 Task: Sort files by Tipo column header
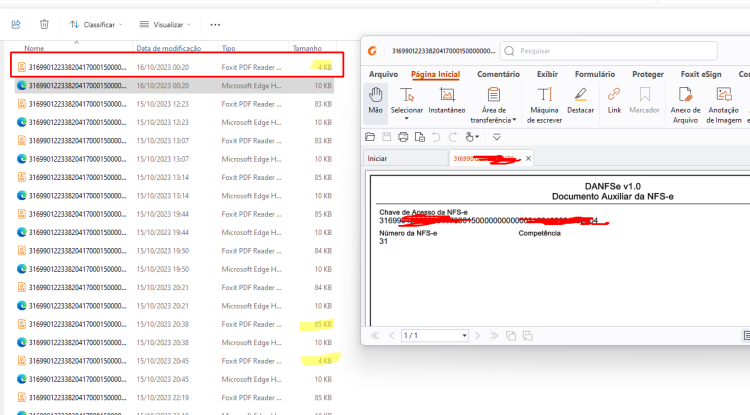point(228,48)
